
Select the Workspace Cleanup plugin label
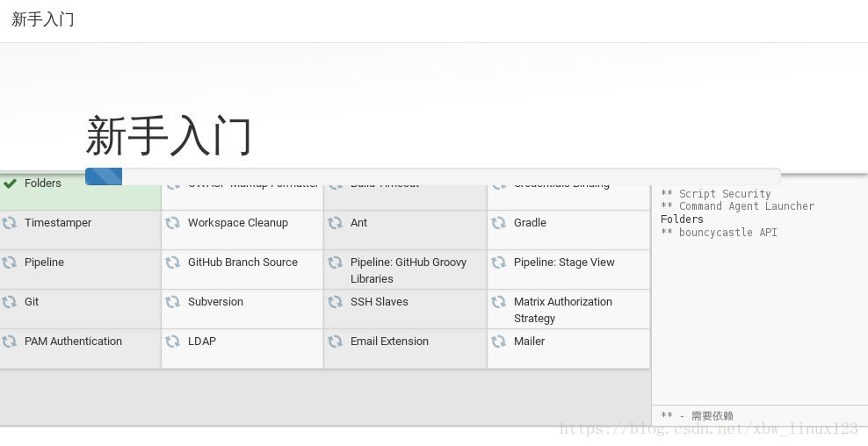[x=238, y=223]
